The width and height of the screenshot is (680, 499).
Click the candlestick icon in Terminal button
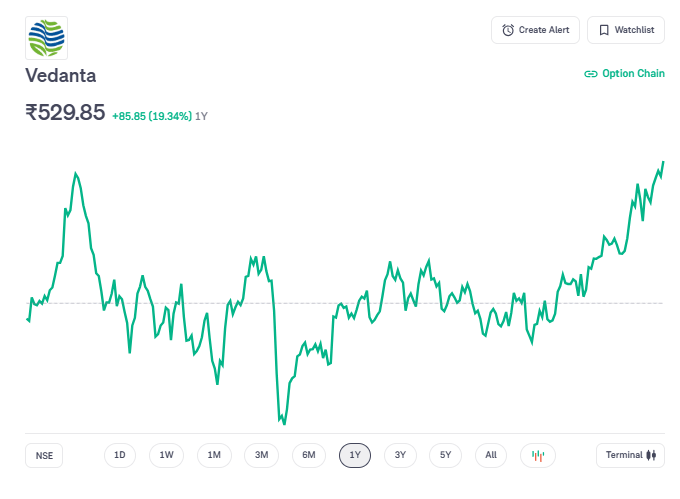pyautogui.click(x=652, y=455)
